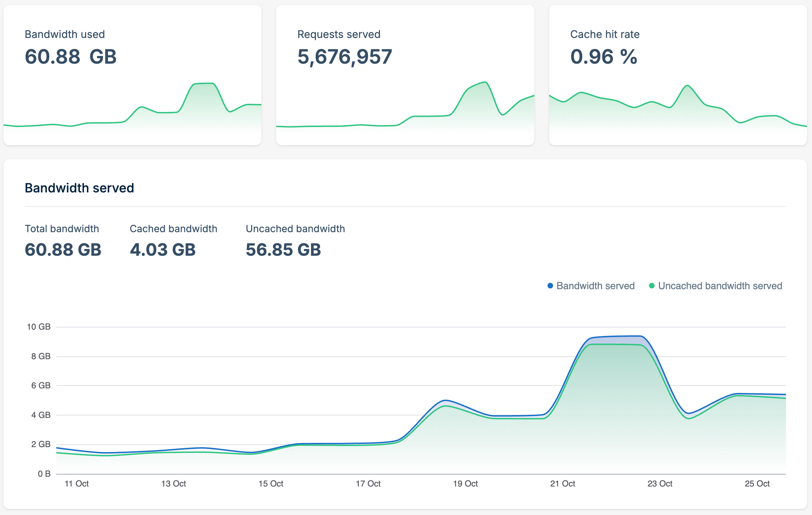Select the 4.03 GB cached value

[x=163, y=250]
